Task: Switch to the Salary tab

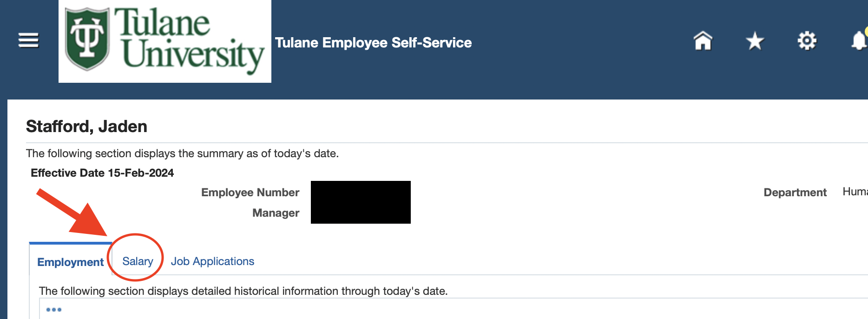Action: pyautogui.click(x=138, y=261)
